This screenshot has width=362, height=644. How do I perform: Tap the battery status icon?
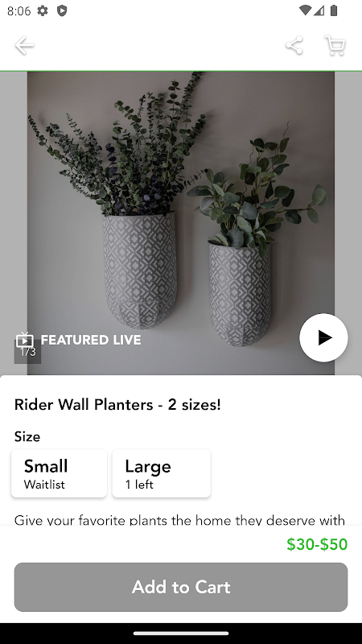tap(334, 10)
